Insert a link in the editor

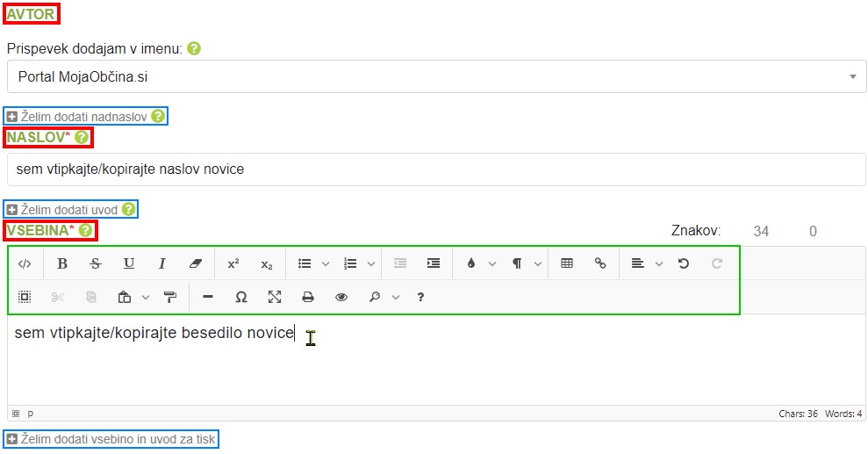[600, 263]
